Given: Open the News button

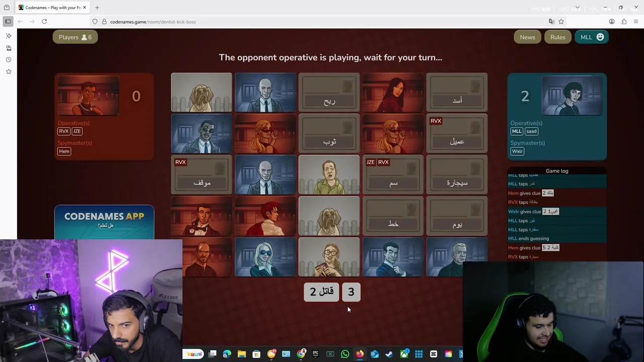Looking at the screenshot, I should 527,37.
